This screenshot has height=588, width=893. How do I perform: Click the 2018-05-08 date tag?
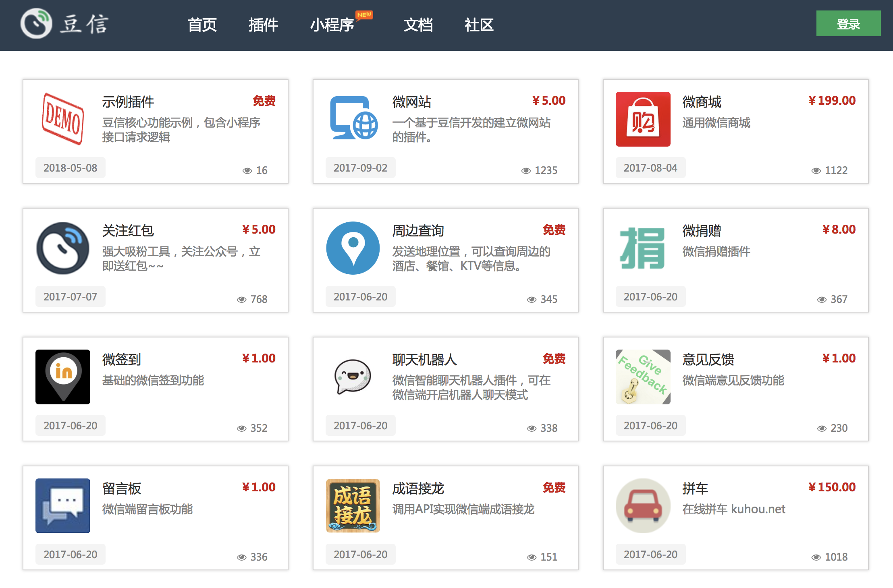(x=71, y=168)
